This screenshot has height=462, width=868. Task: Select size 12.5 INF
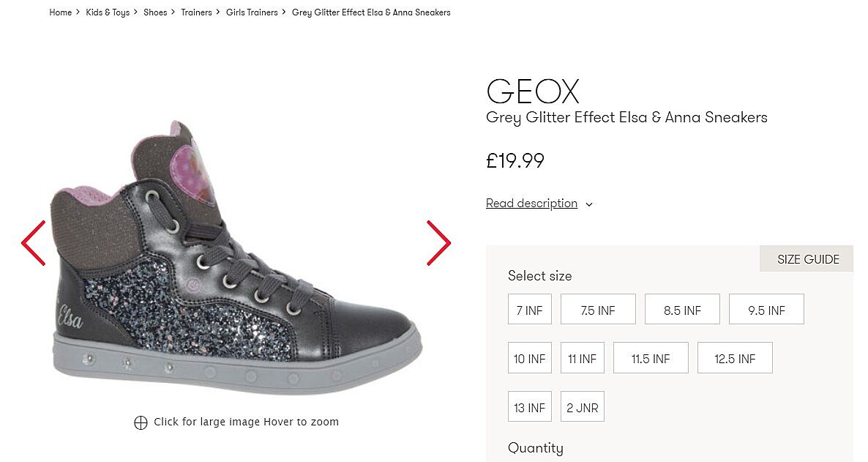(734, 359)
